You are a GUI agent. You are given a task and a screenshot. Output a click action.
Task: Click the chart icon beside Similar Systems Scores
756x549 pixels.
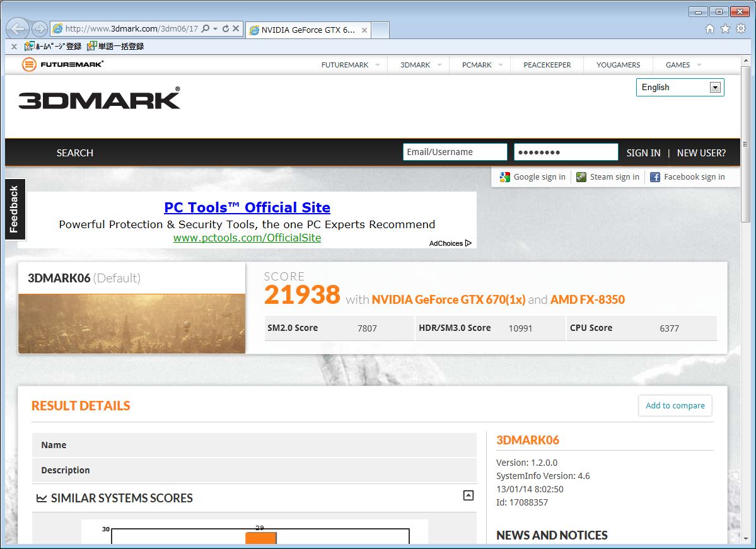[x=42, y=498]
